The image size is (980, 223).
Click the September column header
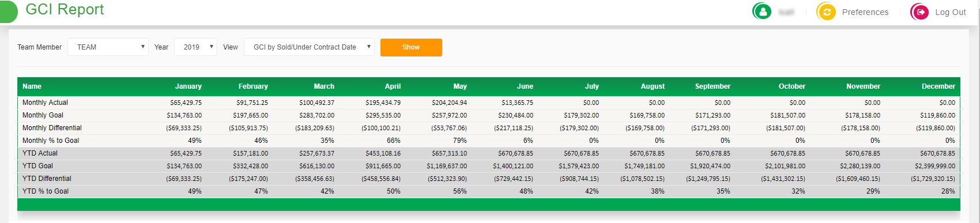(713, 86)
